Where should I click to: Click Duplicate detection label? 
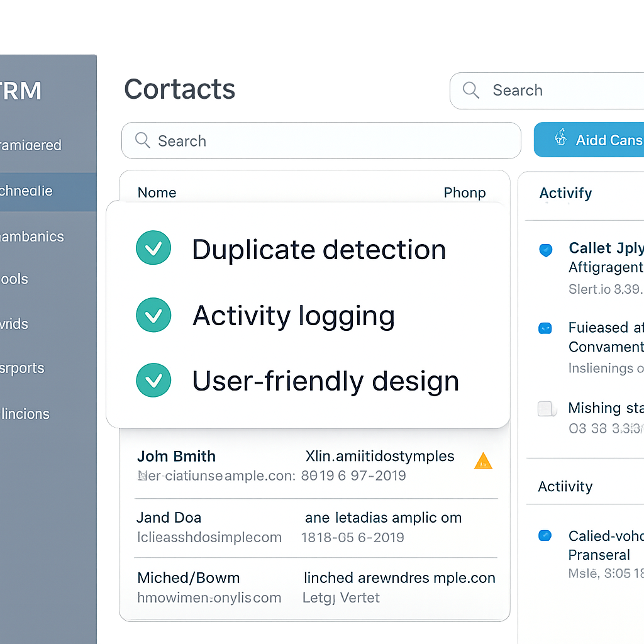click(319, 250)
